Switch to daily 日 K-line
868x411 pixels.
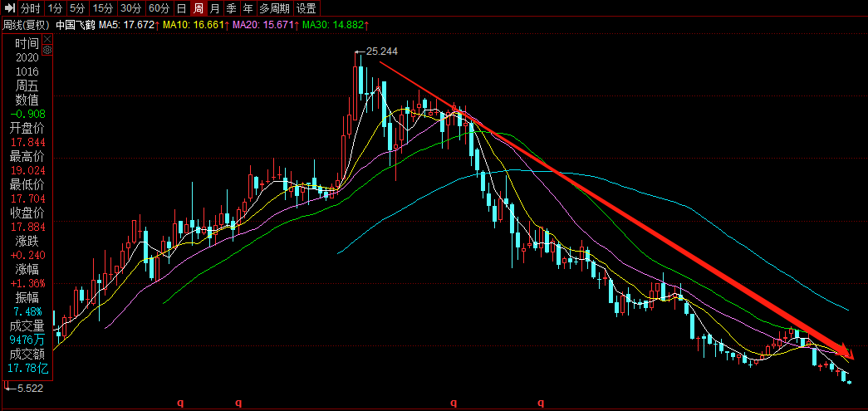click(x=181, y=8)
